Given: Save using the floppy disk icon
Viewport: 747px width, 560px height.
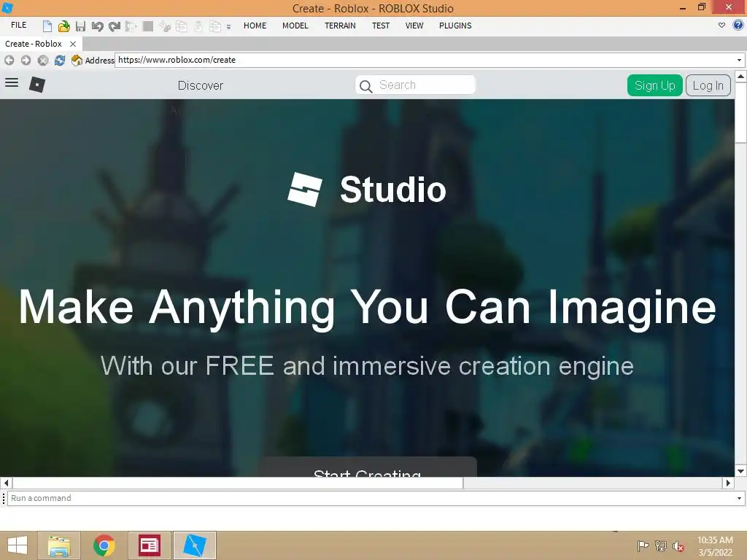Looking at the screenshot, I should [80, 26].
